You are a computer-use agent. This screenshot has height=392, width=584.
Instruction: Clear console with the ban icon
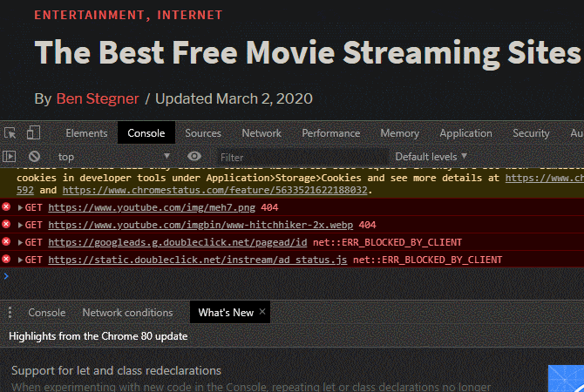point(34,156)
